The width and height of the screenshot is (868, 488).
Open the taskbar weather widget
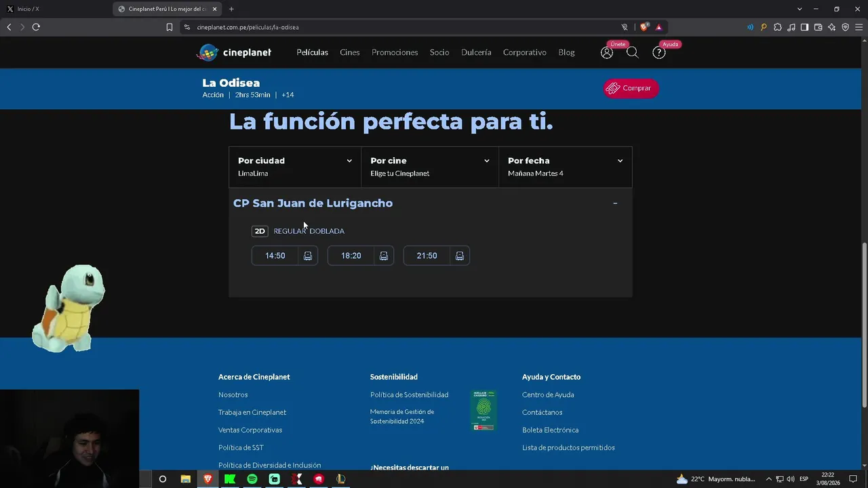(716, 479)
